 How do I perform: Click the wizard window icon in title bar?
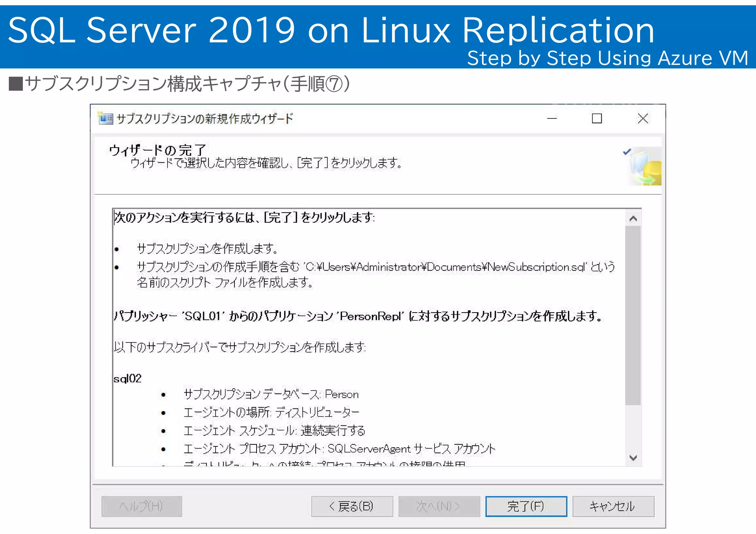tap(106, 118)
